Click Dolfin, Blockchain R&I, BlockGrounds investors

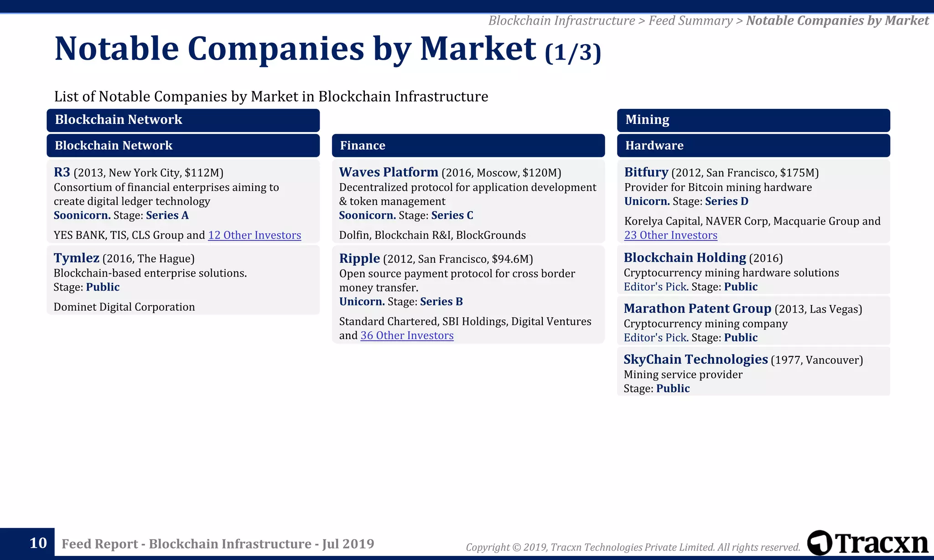[x=432, y=235]
